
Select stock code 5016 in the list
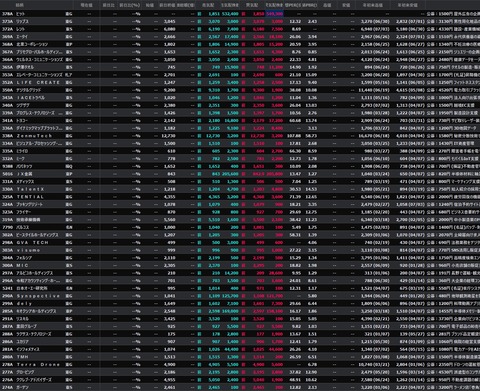7,174
